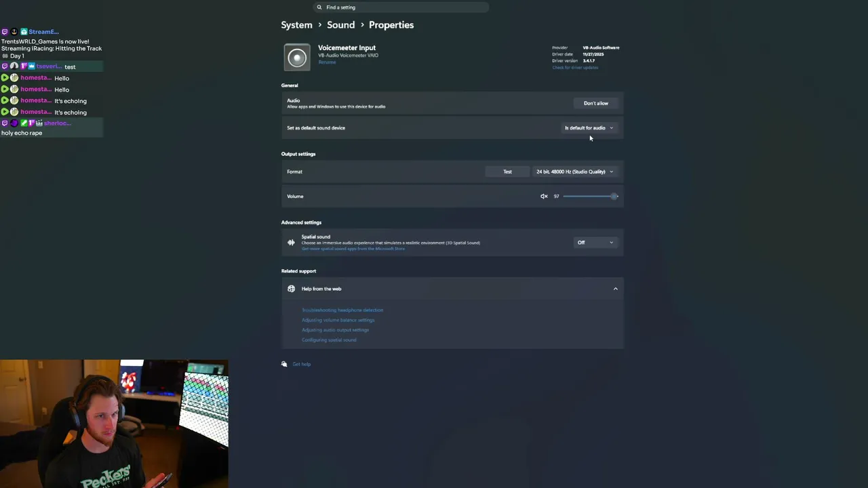
Task: Click the robot badge beside StreamE...
Action: (x=24, y=32)
